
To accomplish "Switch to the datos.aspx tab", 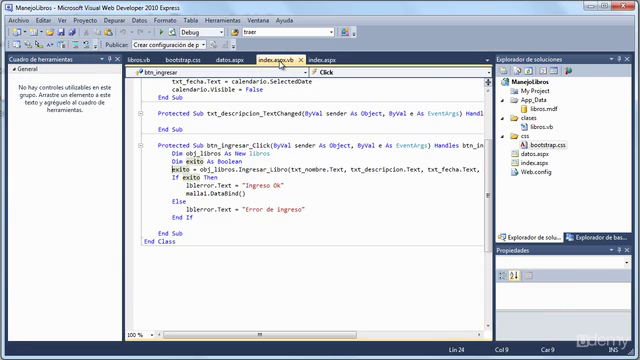I will coord(229,60).
